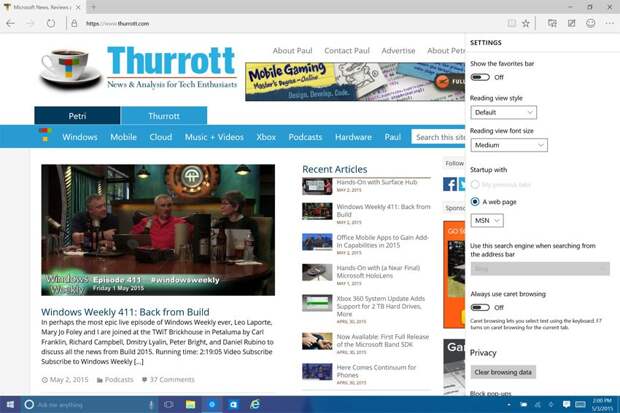Screen dimensions: 620x413
Task: Open the Advertise link
Action: pyautogui.click(x=398, y=51)
